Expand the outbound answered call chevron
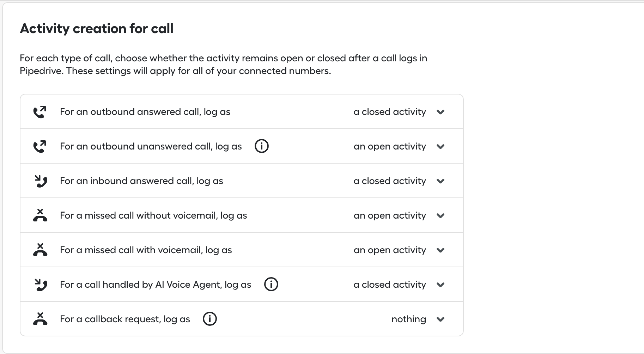The image size is (644, 354). pyautogui.click(x=440, y=112)
